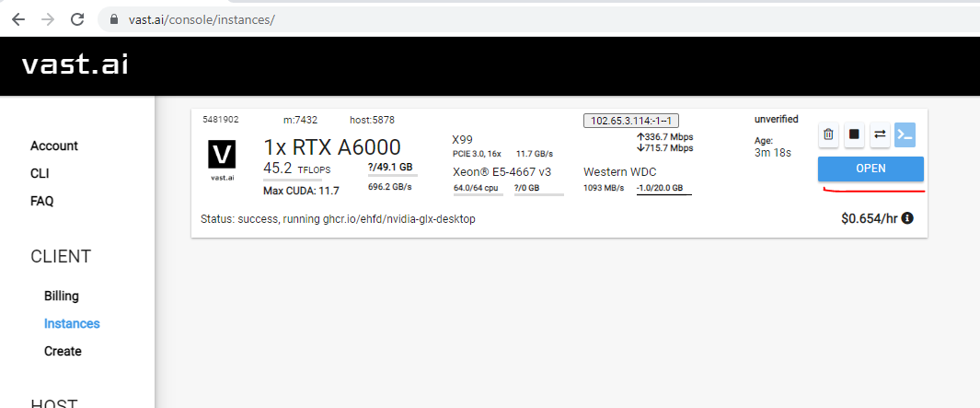Click the $0.654/hr price

click(870, 218)
